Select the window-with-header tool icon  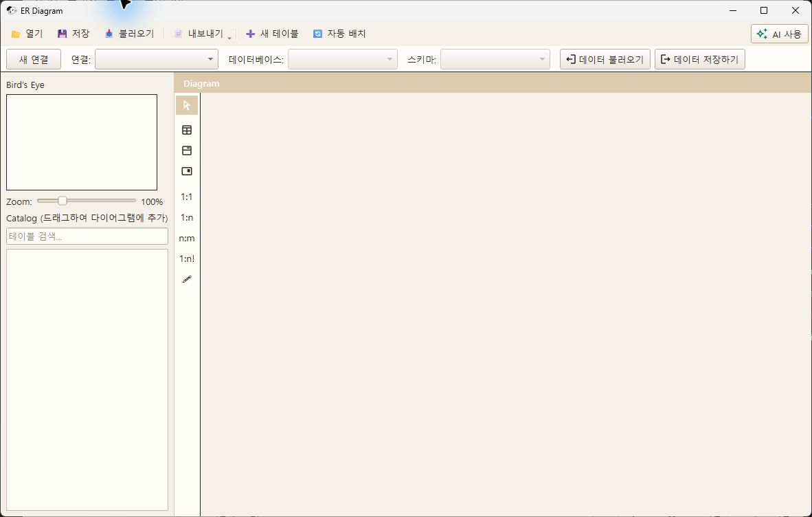[187, 151]
